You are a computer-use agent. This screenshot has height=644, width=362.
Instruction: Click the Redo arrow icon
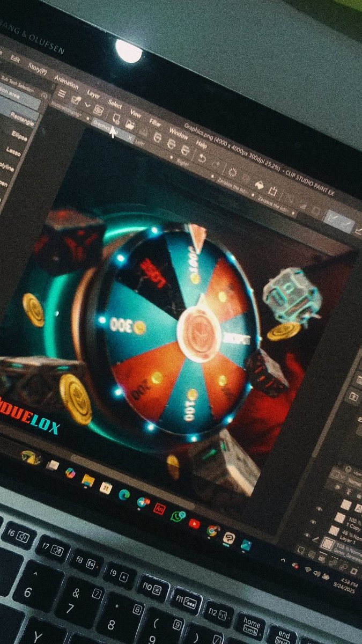(216, 164)
